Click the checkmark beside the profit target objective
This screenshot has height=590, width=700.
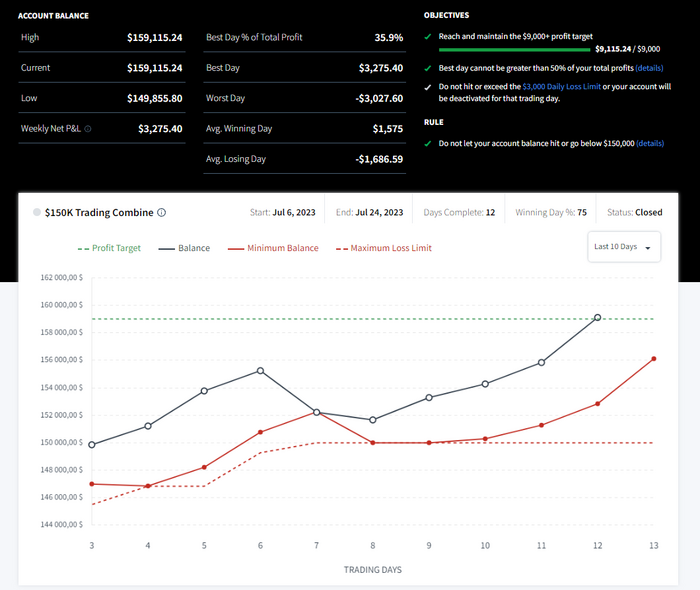(428, 36)
